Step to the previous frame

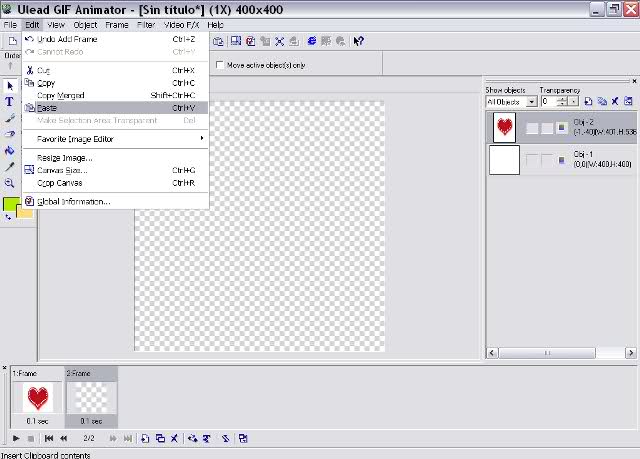pos(64,439)
